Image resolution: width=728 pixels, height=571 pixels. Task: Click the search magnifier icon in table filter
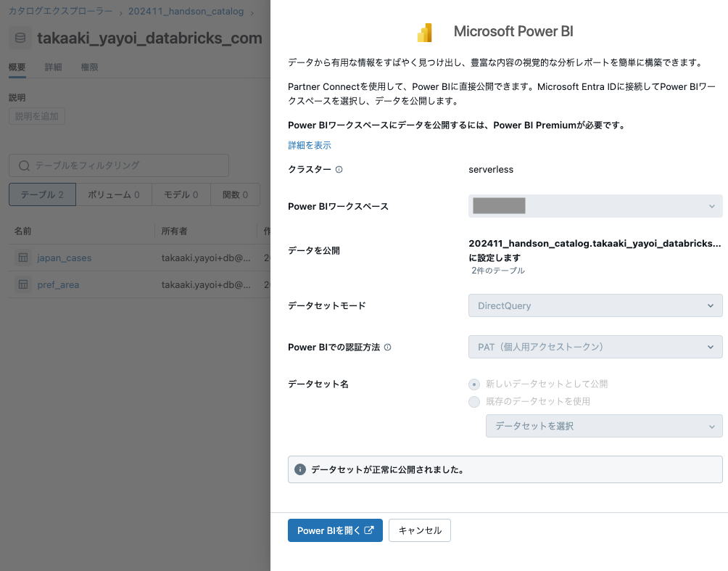(x=24, y=165)
